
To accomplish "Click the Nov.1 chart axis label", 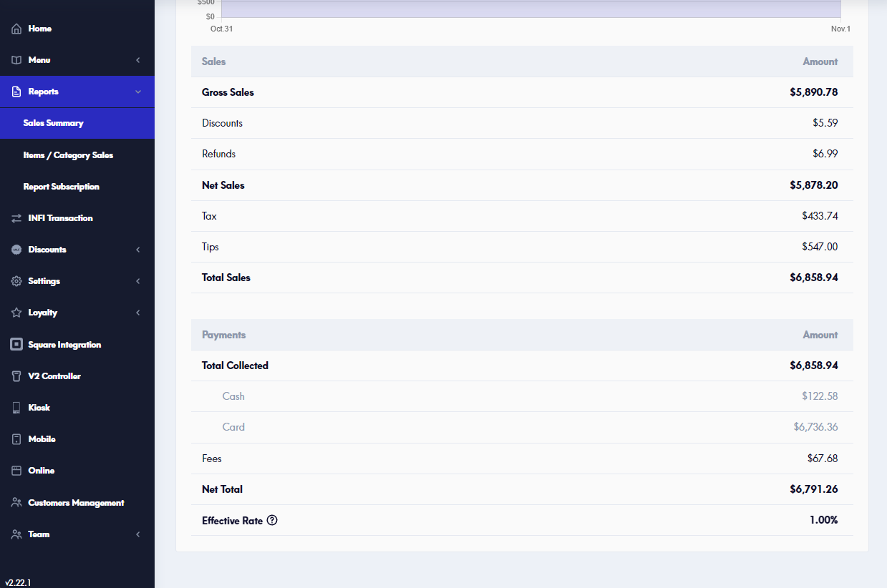I will point(840,29).
